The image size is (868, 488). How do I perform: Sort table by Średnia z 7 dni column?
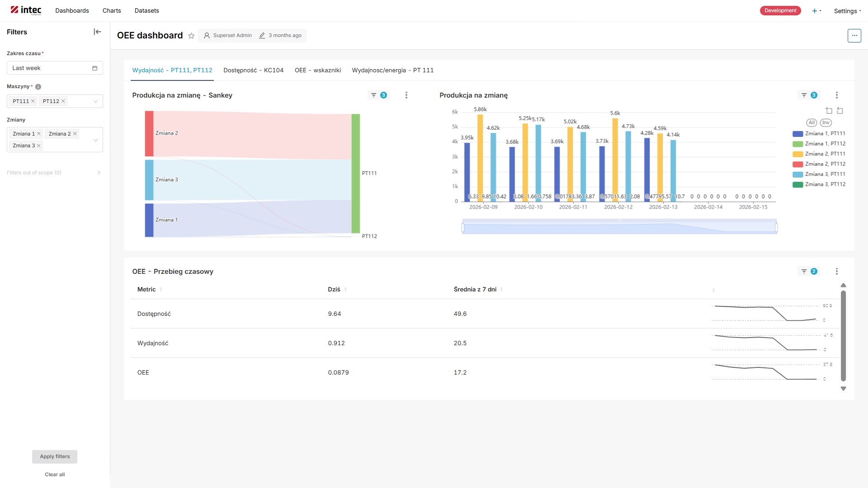click(478, 290)
